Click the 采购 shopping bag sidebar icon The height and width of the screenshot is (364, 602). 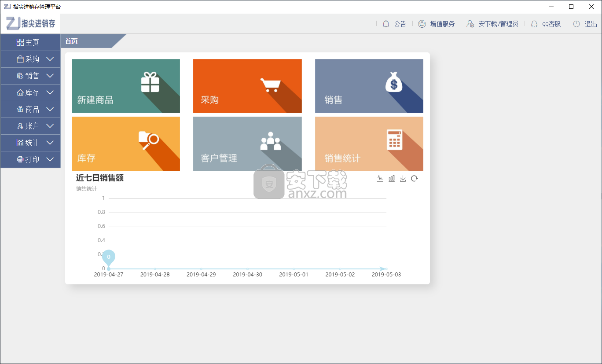20,59
